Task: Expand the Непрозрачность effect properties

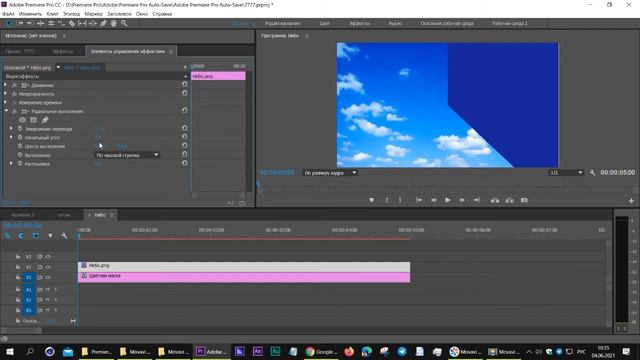Action: click(x=6, y=93)
